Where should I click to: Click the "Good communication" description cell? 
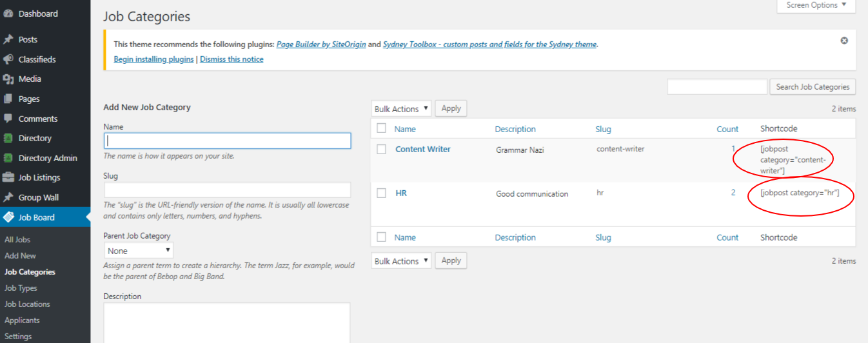click(532, 193)
